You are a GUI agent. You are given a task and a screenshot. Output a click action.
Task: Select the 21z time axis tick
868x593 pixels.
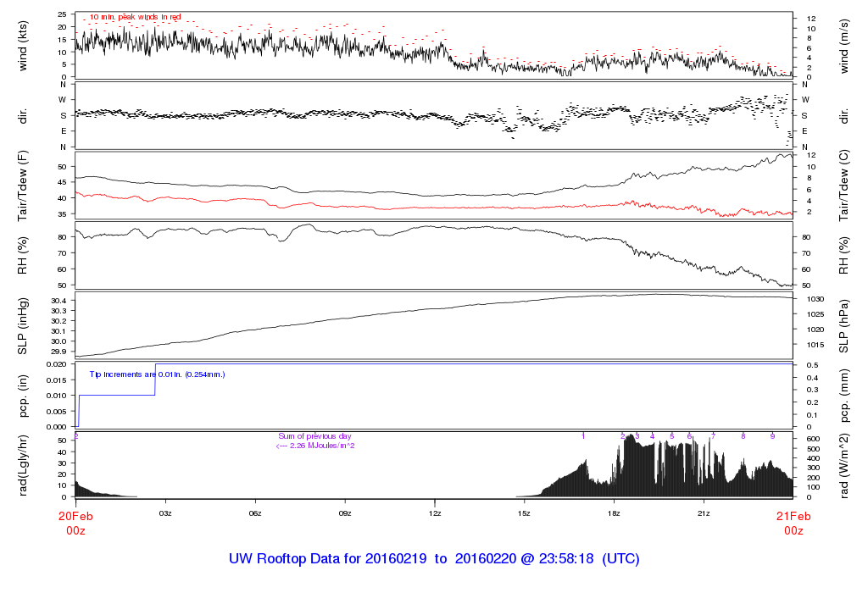[704, 513]
